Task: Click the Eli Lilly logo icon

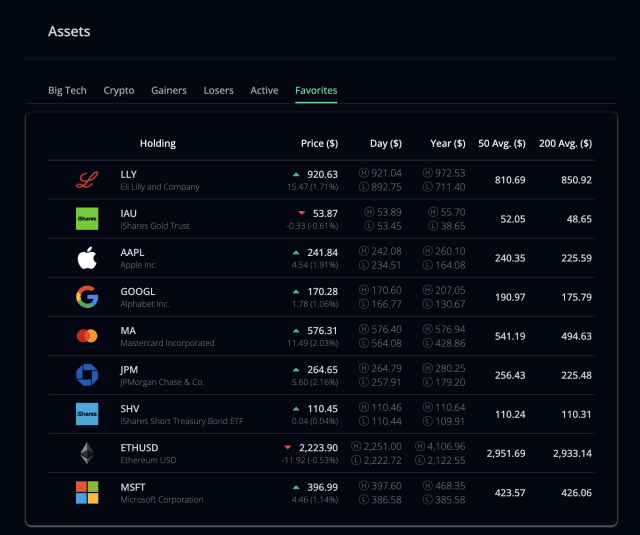Action: coord(87,180)
